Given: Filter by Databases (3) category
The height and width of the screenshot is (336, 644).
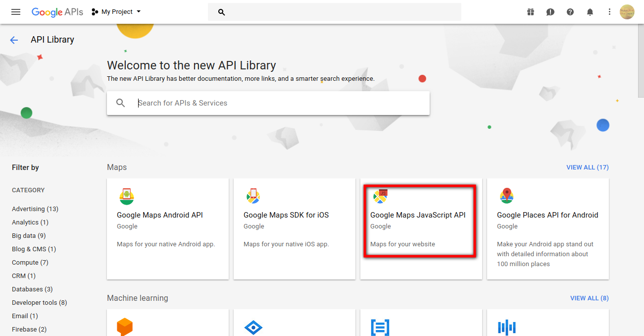Looking at the screenshot, I should (32, 289).
